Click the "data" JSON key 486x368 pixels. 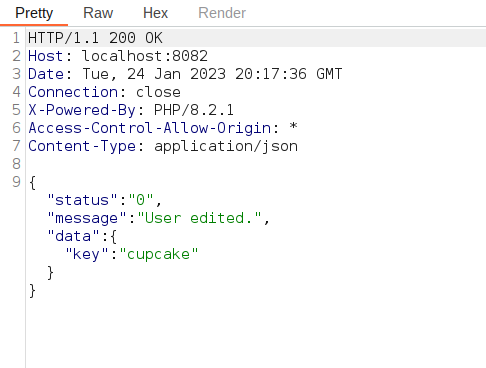tap(73, 236)
